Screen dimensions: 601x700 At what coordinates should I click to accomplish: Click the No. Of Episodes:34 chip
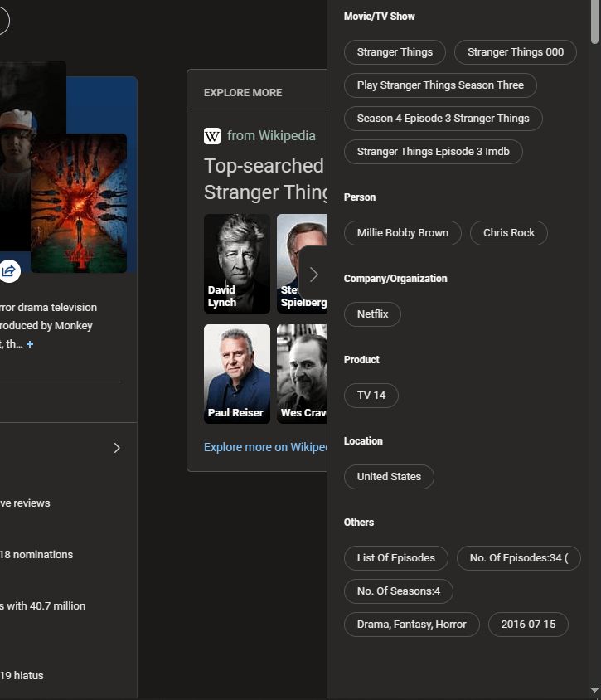pyautogui.click(x=518, y=558)
